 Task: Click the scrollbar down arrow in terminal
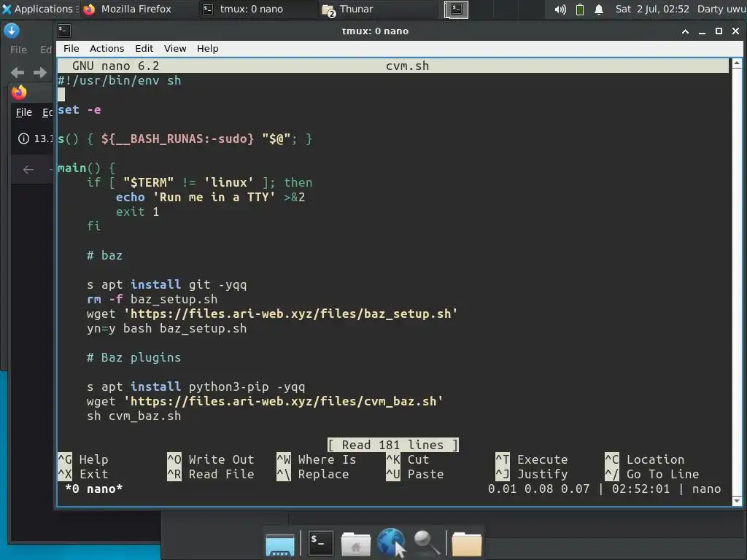tap(737, 500)
